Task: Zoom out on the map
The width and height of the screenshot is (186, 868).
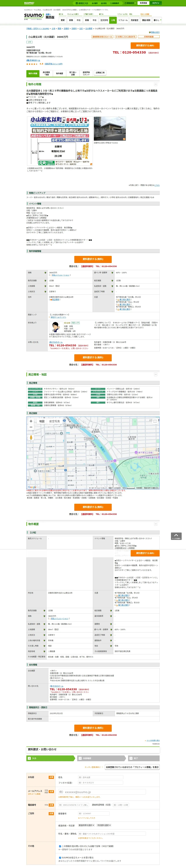Action: 31,427
